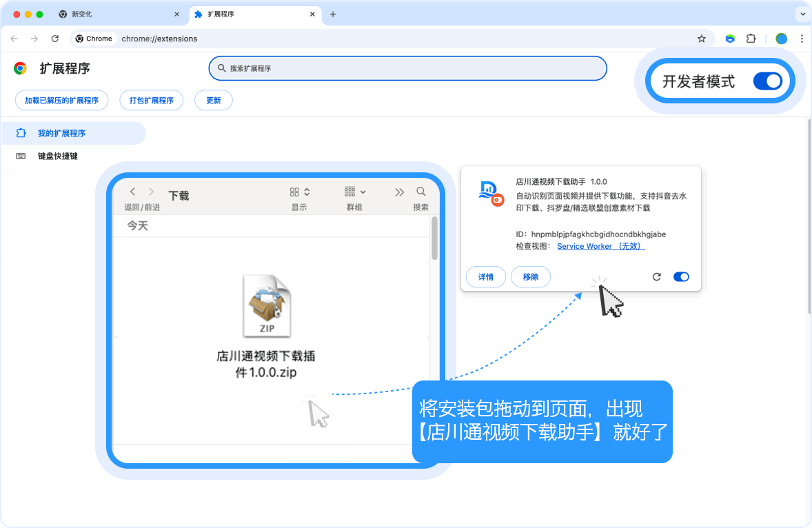Bookmark this page with the star icon
Image resolution: width=812 pixels, height=528 pixels.
(x=702, y=39)
